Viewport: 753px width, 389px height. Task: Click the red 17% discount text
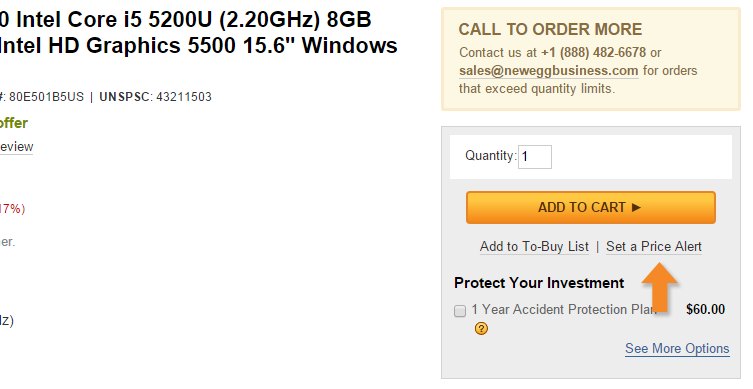tap(12, 209)
